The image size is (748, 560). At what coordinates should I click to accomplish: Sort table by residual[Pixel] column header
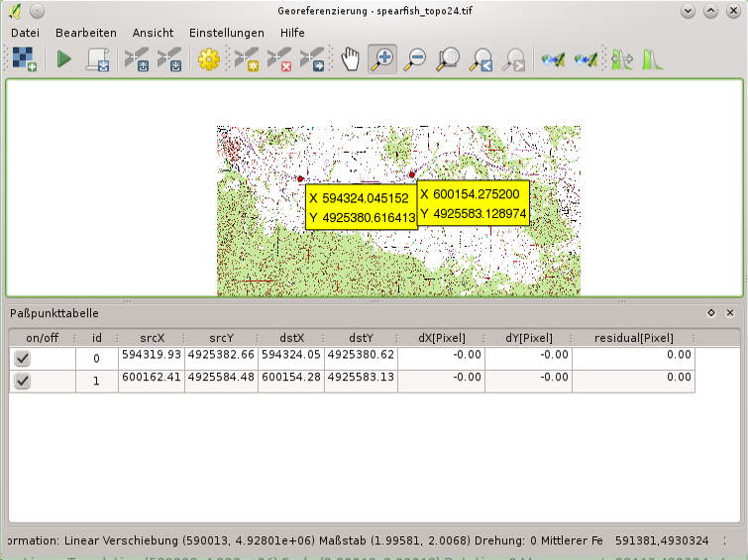[x=633, y=338]
